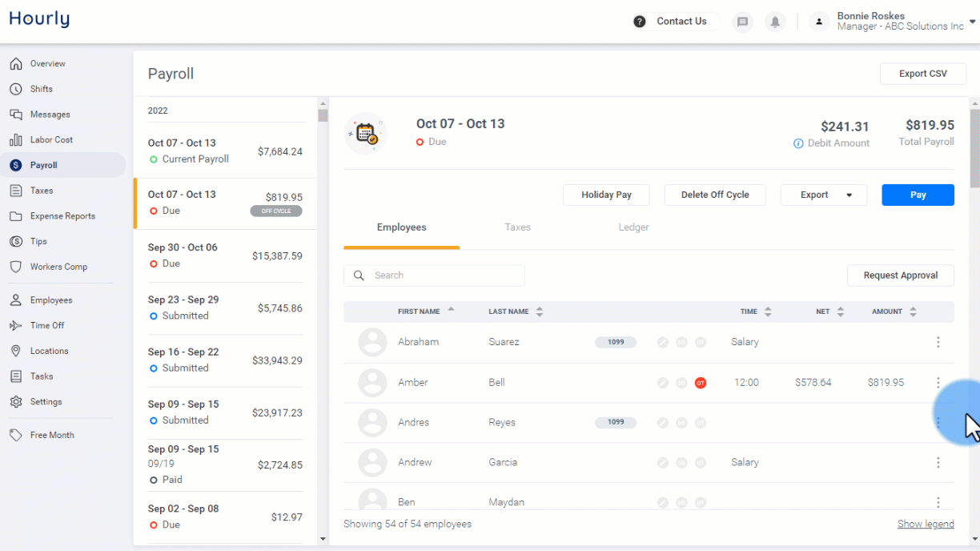Click the $819.95 amount in Amber Bell row
Viewport: 980px width, 551px height.
tap(886, 383)
